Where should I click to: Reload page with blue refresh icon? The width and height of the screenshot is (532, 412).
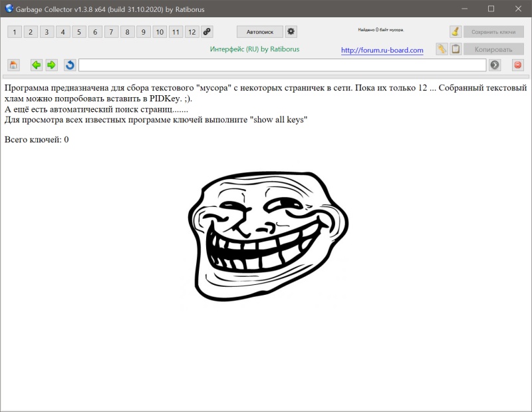point(70,65)
